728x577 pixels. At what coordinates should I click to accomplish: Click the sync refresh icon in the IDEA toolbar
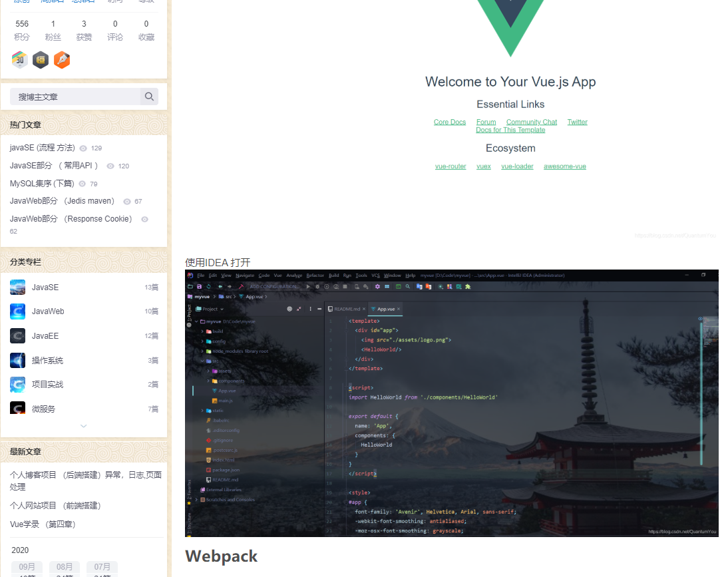point(208,286)
